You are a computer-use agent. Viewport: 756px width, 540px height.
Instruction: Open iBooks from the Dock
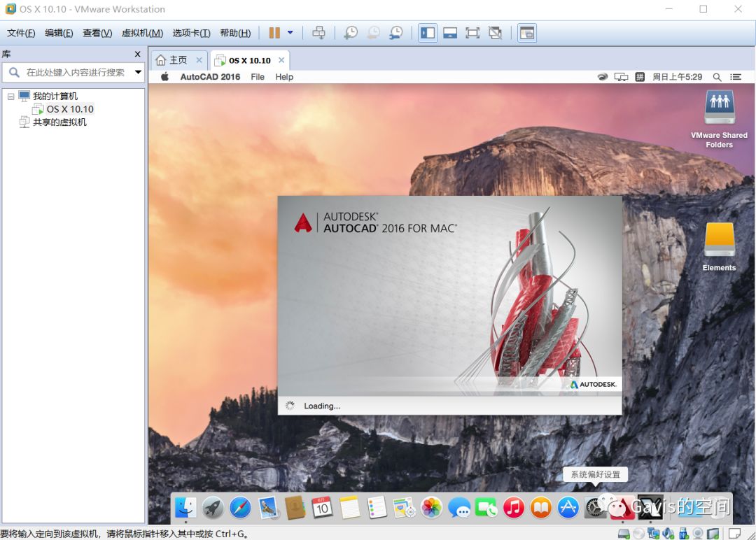(x=541, y=508)
